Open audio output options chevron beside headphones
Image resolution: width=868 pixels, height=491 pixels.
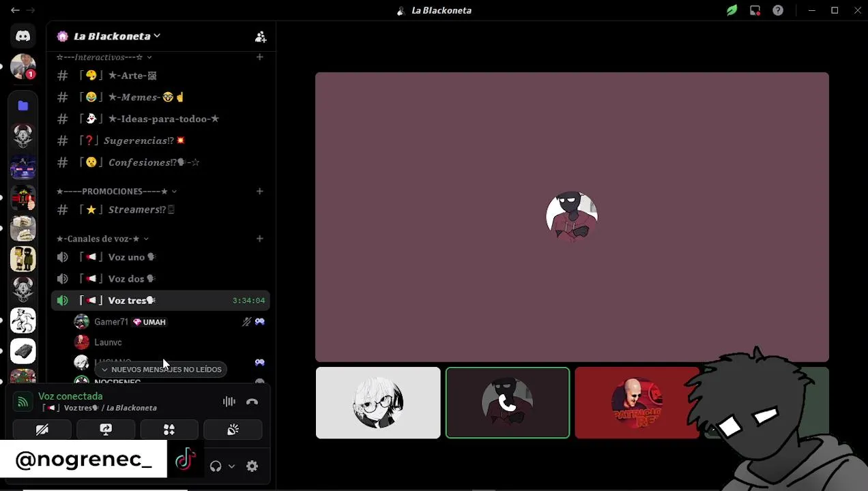pyautogui.click(x=231, y=466)
